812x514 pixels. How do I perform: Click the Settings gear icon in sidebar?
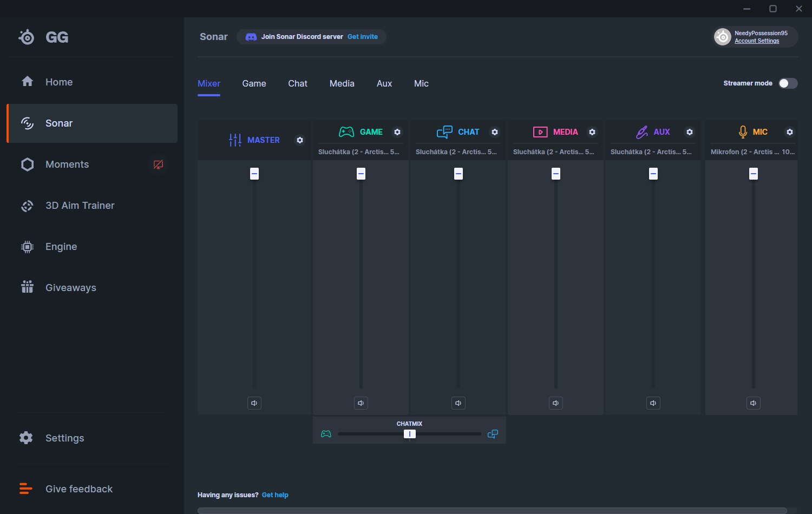pos(26,438)
